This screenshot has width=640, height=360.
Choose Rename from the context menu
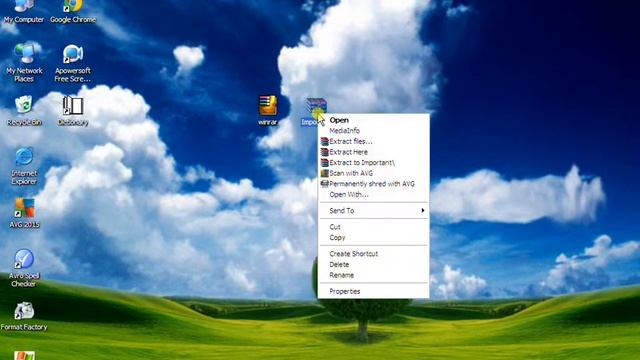pyautogui.click(x=373, y=275)
